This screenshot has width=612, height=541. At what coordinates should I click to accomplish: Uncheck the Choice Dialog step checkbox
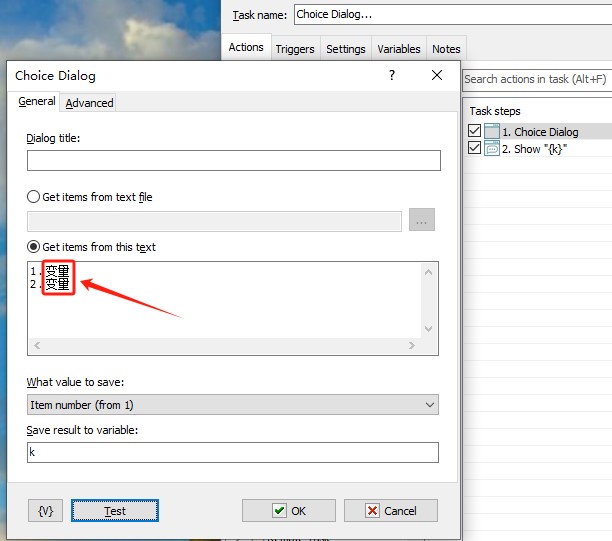pyautogui.click(x=475, y=132)
